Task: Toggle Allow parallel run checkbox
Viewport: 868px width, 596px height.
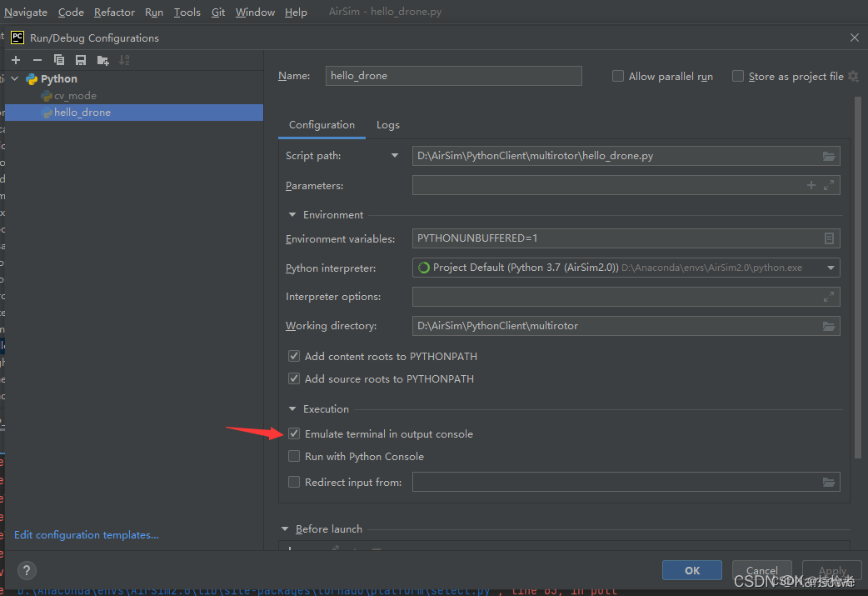Action: (618, 76)
